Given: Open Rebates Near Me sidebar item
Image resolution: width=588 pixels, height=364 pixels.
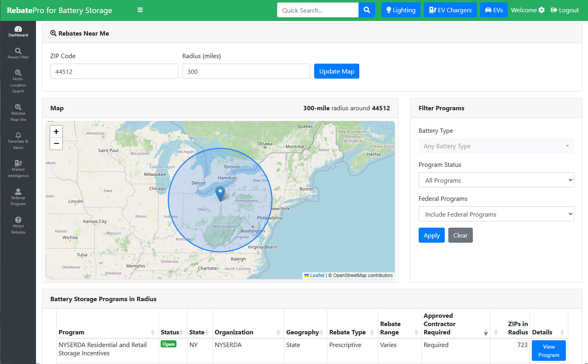Looking at the screenshot, I should point(18,113).
